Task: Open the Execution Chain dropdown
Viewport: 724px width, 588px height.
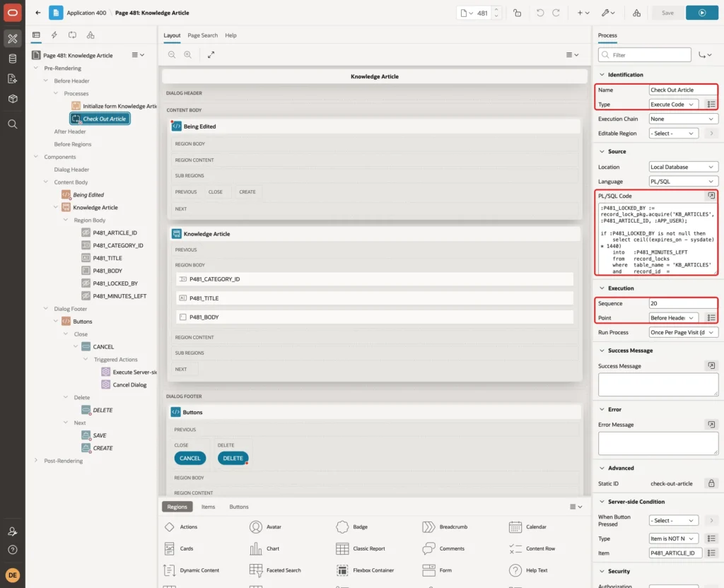Action: [684, 119]
